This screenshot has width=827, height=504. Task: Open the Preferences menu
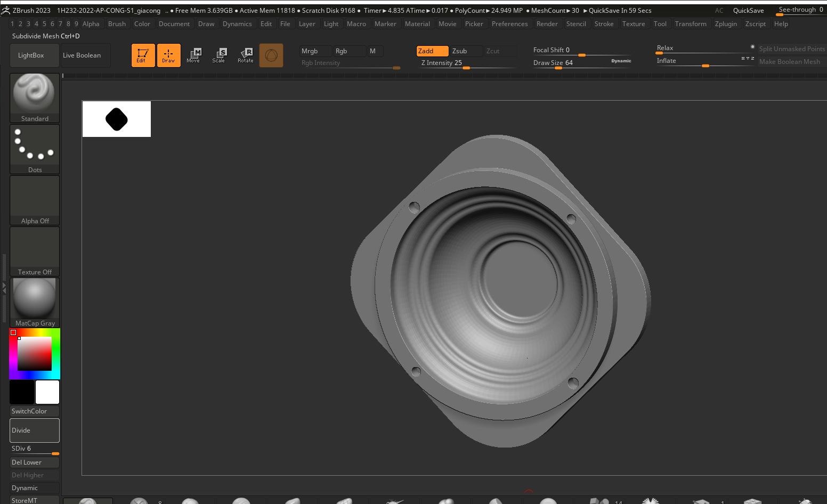click(x=509, y=24)
